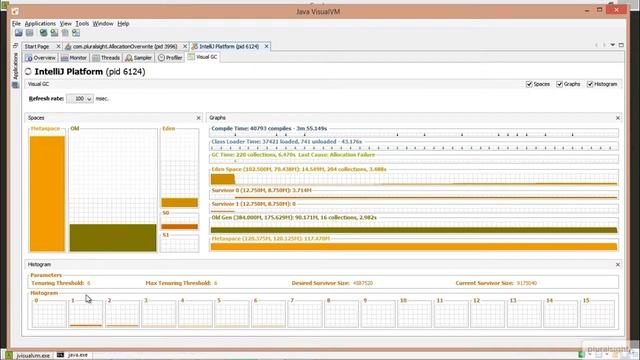Viewport: 640px width, 360px height.
Task: Close the Start Page tab
Action: 58,47
